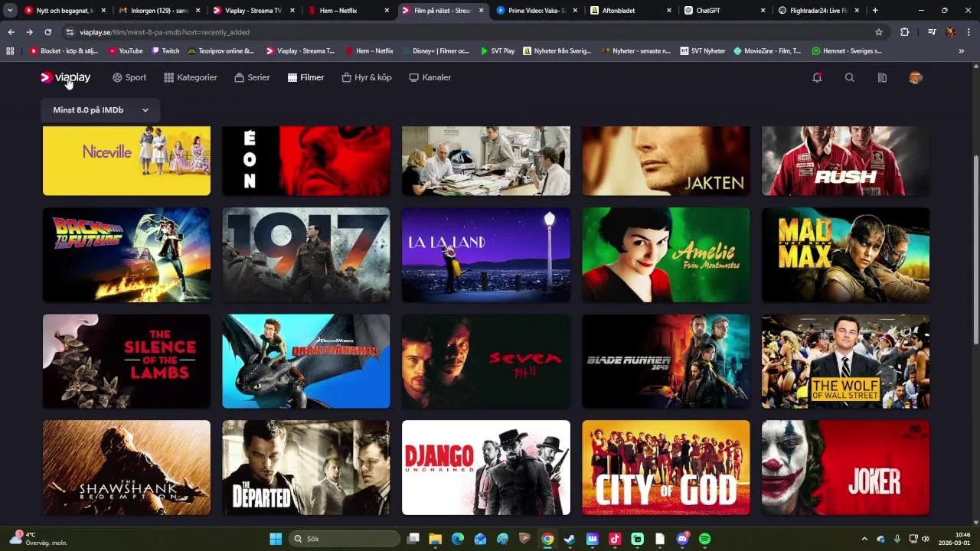Click the page vertical scrollbar
Viewport: 980px width, 551px height.
point(975,249)
